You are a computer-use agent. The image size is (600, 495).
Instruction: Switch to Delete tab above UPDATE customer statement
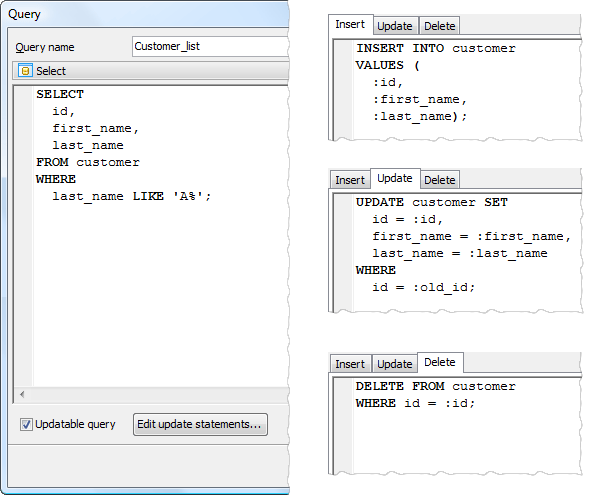pyautogui.click(x=439, y=180)
